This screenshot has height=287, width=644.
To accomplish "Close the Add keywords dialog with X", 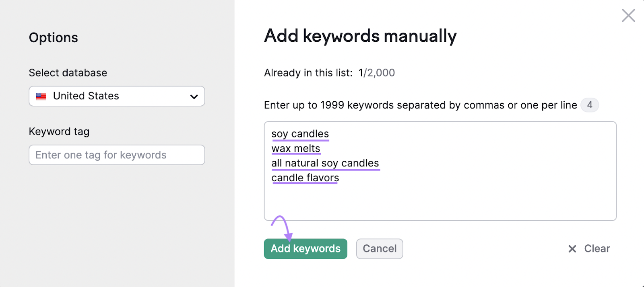I will point(628,16).
